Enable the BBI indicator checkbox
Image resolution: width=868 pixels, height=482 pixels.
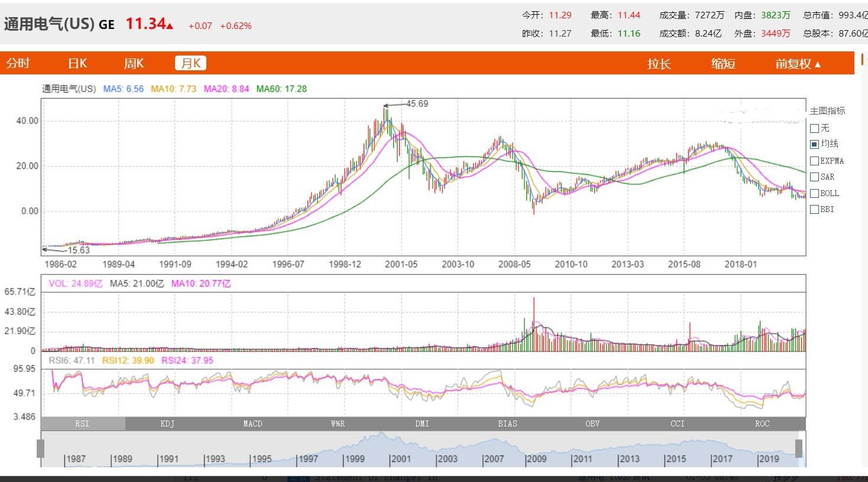(814, 209)
